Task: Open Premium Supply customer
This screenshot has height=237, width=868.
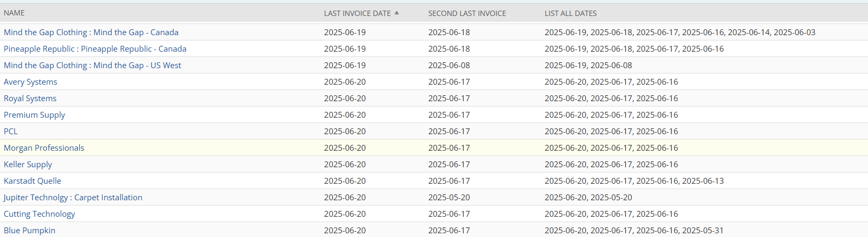Action: pyautogui.click(x=34, y=115)
